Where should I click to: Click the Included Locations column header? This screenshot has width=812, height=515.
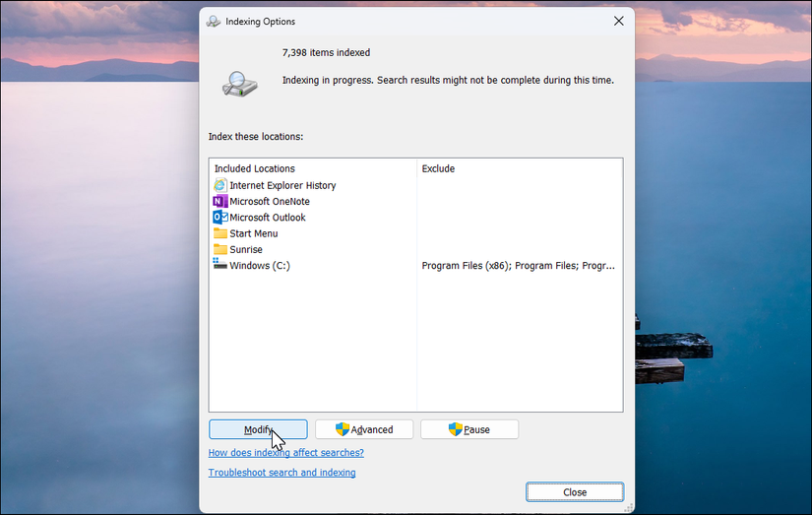click(x=254, y=168)
